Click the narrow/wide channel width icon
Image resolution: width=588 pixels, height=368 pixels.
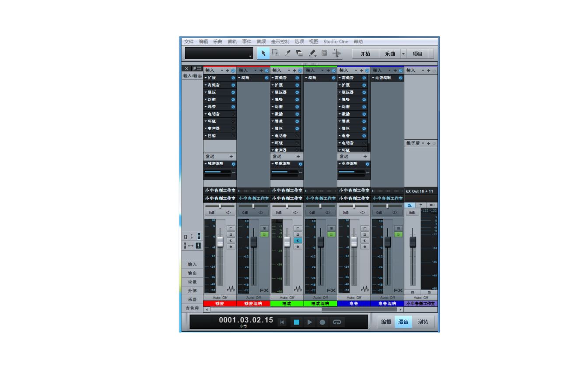coord(192,245)
